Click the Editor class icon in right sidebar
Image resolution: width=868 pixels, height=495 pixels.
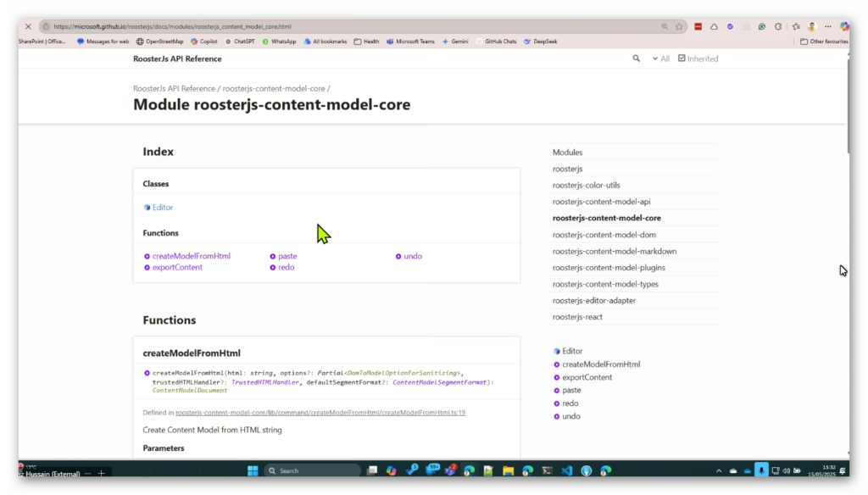[557, 351]
